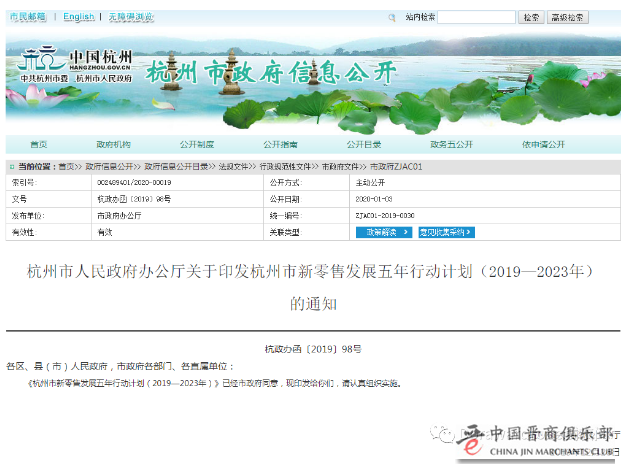
Task: Switch the site language to English
Action: (78, 17)
